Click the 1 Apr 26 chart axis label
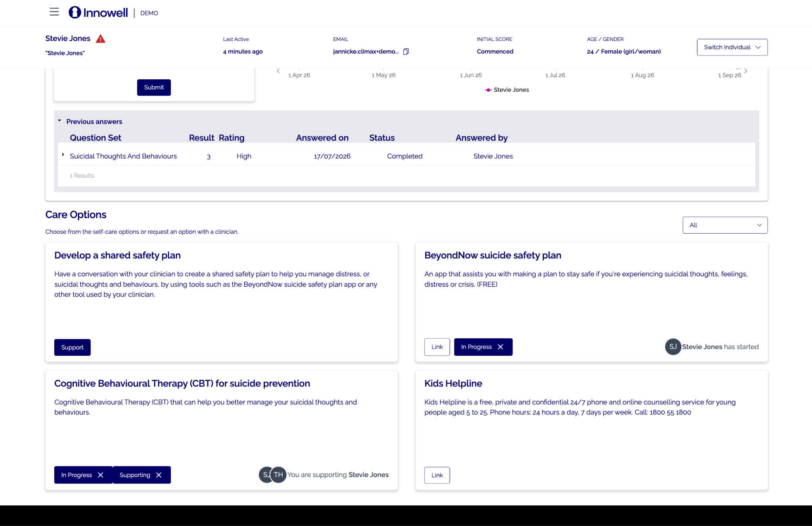The image size is (812, 526). pyautogui.click(x=299, y=75)
